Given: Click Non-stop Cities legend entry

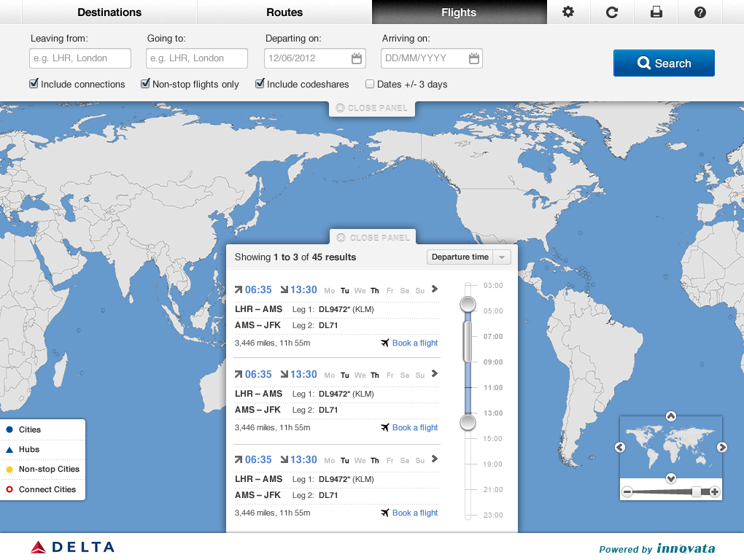Looking at the screenshot, I should pos(43,469).
